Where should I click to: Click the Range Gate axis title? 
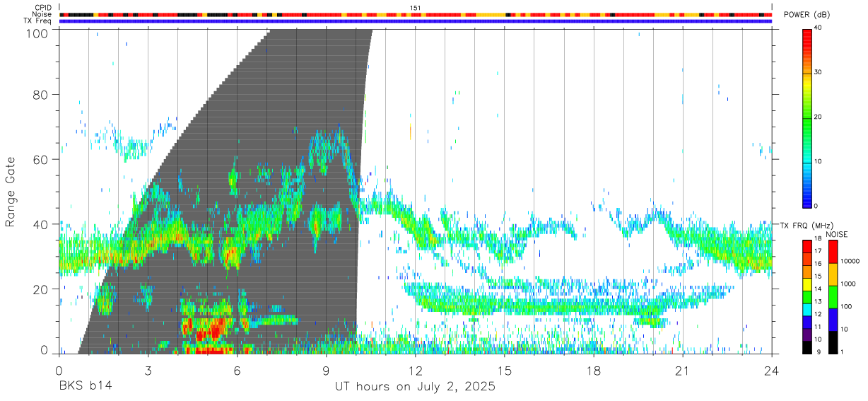pos(11,192)
